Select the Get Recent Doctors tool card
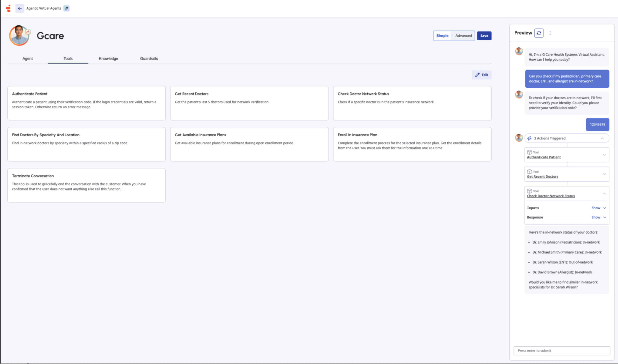This screenshot has width=618, height=364. pos(249,103)
